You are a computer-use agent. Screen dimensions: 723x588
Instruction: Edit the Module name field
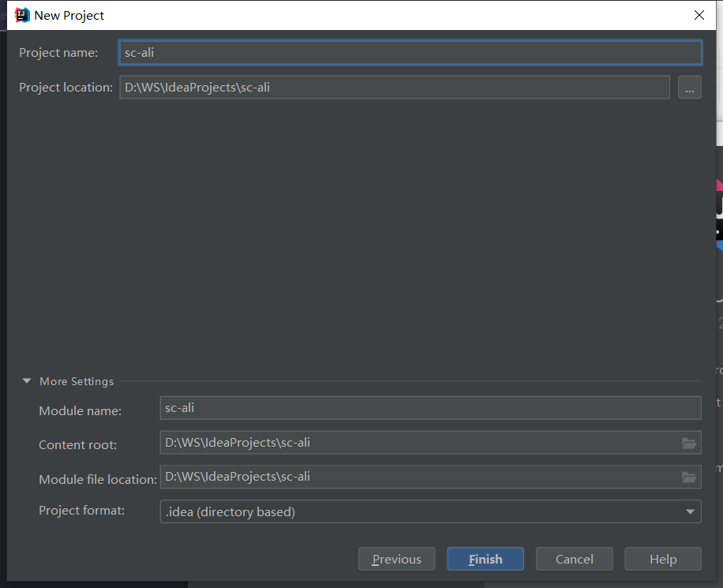430,408
